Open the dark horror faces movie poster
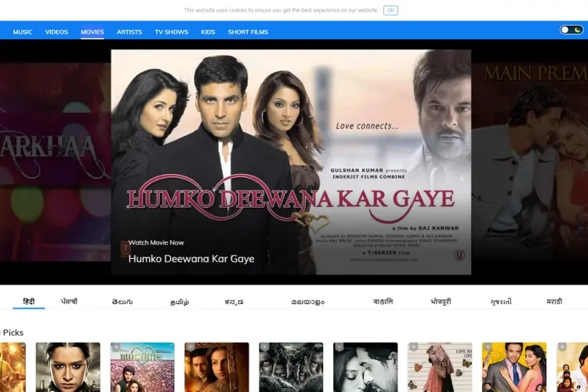 [291, 367]
